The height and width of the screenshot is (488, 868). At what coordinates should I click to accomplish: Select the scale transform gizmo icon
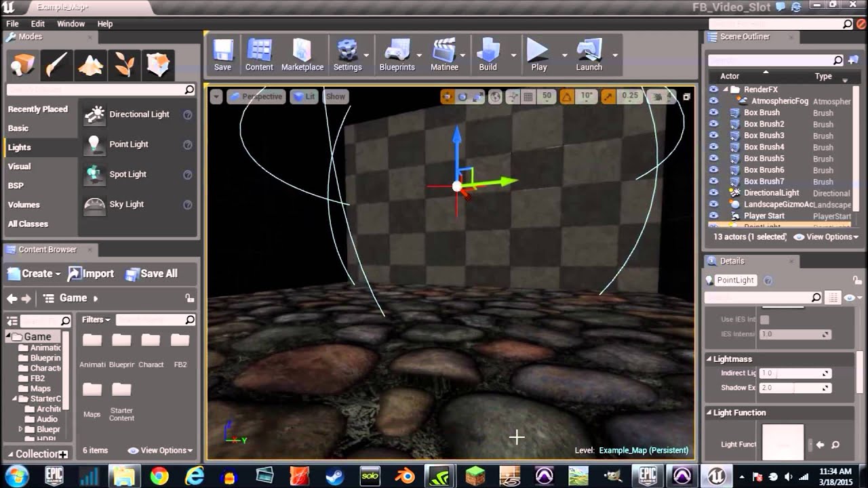[x=478, y=96]
